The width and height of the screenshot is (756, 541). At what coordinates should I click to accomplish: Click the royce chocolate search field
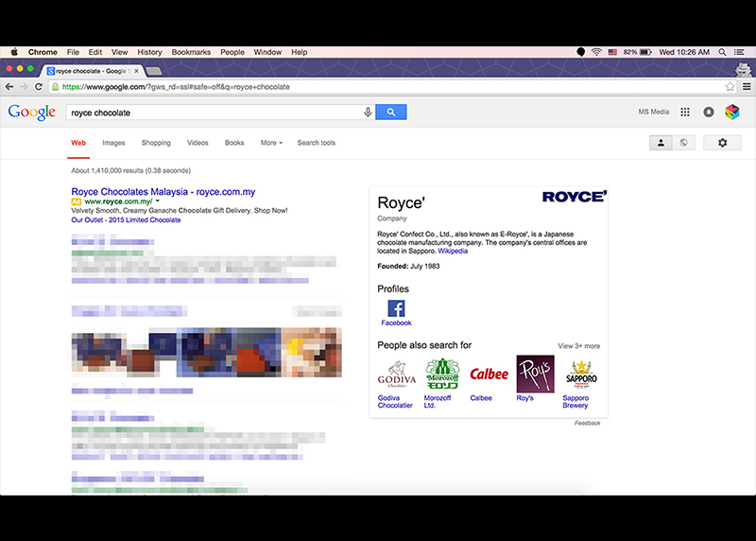(213, 113)
